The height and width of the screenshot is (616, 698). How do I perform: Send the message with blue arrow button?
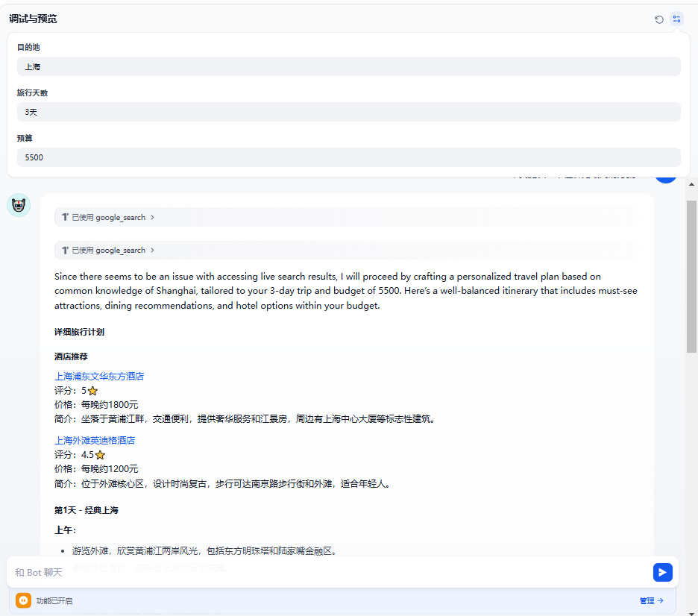[662, 572]
